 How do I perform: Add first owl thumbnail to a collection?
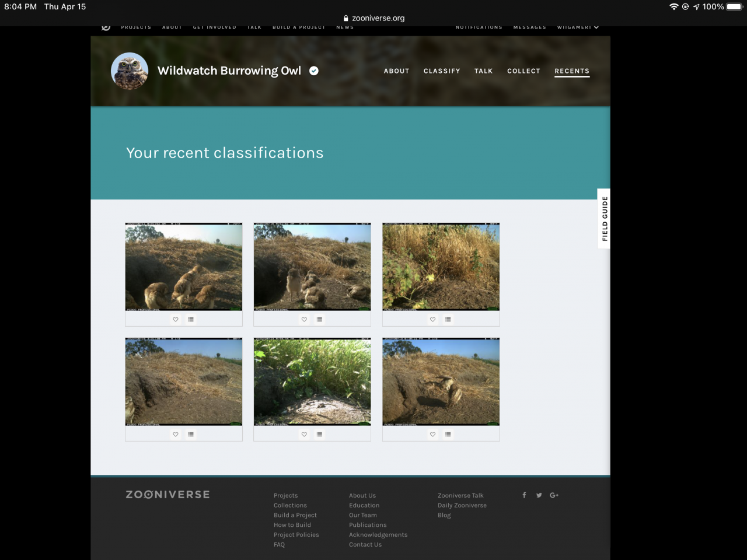(191, 319)
